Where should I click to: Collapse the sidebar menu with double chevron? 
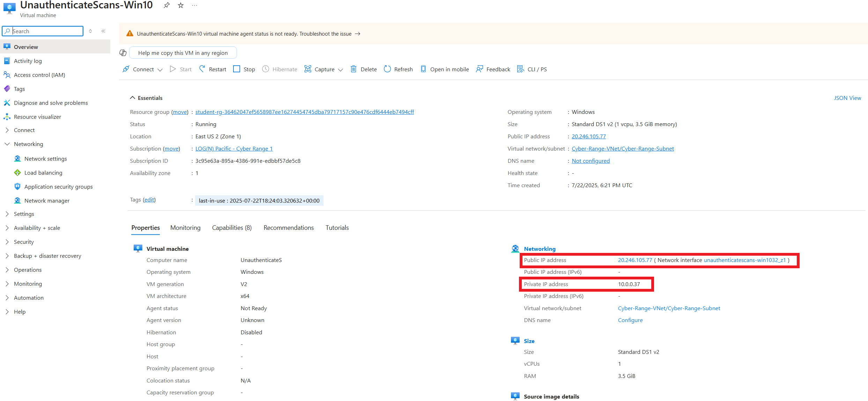pyautogui.click(x=103, y=31)
